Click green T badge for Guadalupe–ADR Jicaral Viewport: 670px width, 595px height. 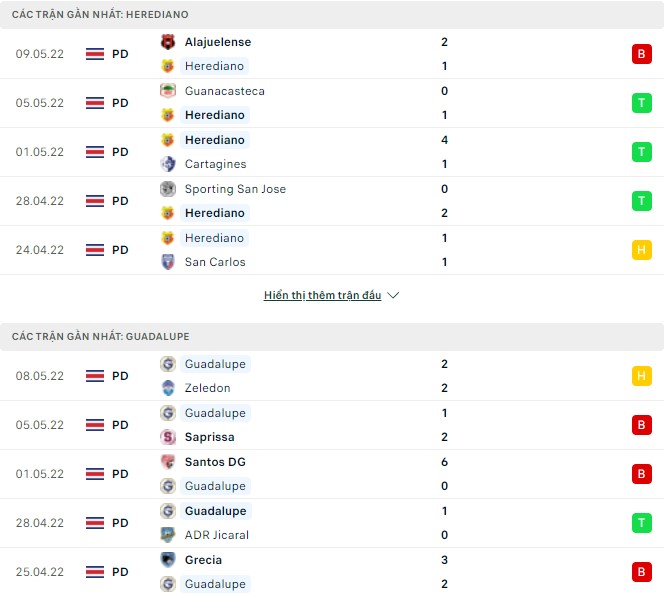640,523
